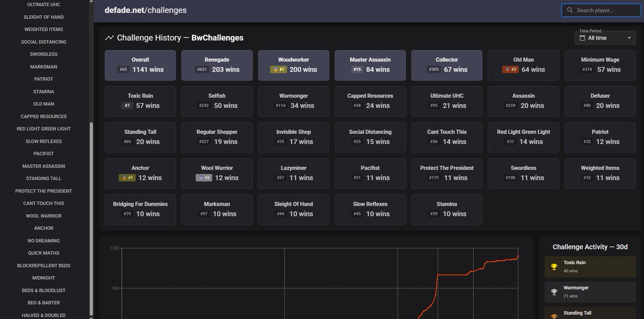644x319 pixels.
Task: Select the Defuser 20 wins card
Action: [x=600, y=101]
